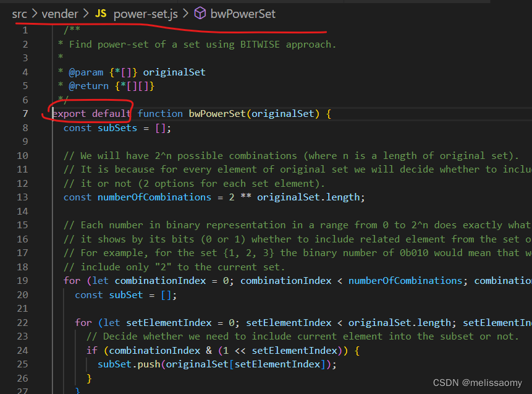532x394 pixels.
Task: Click originalSet.length on line 13
Action: click(x=308, y=197)
